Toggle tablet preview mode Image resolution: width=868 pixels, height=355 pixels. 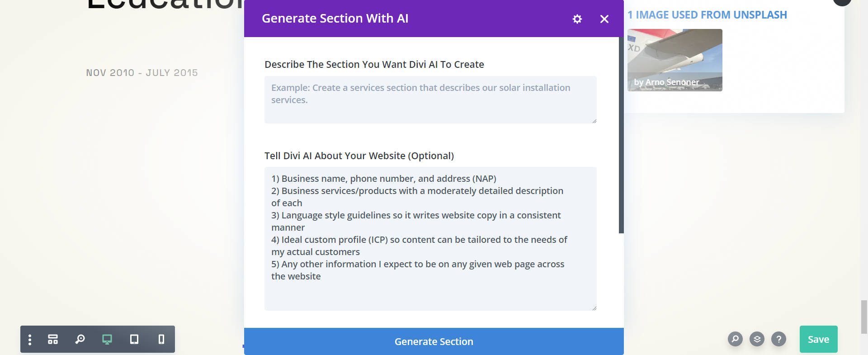pyautogui.click(x=134, y=339)
